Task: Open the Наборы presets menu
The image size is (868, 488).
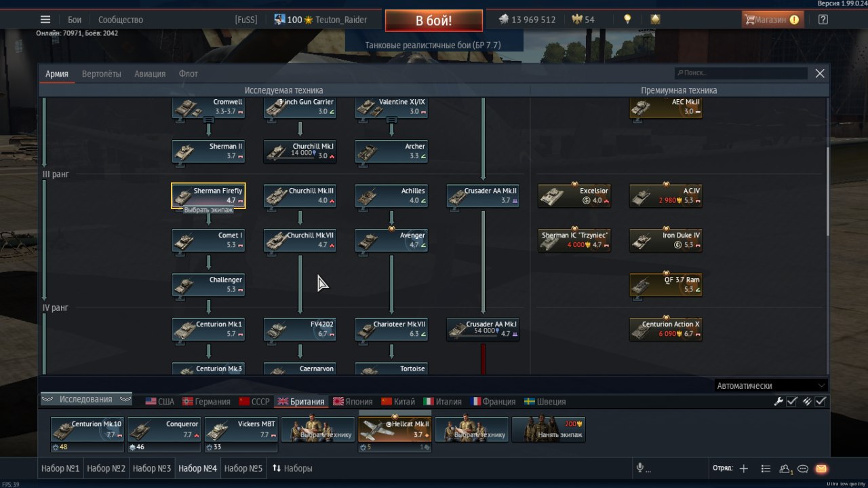Action: coord(292,468)
